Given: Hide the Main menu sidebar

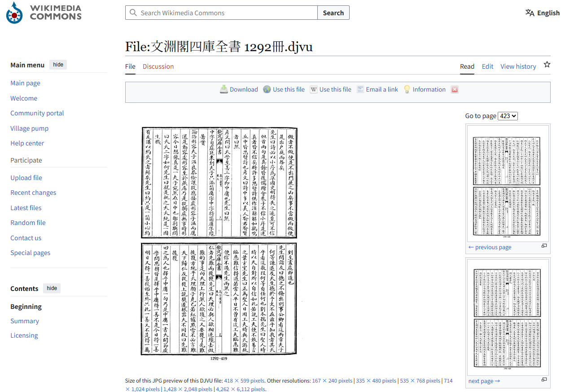Looking at the screenshot, I should [x=58, y=65].
